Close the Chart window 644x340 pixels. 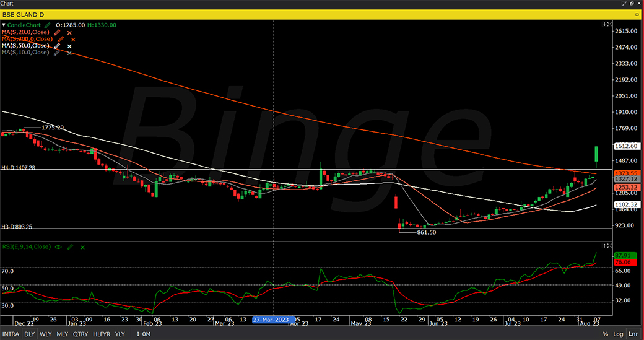click(x=640, y=3)
